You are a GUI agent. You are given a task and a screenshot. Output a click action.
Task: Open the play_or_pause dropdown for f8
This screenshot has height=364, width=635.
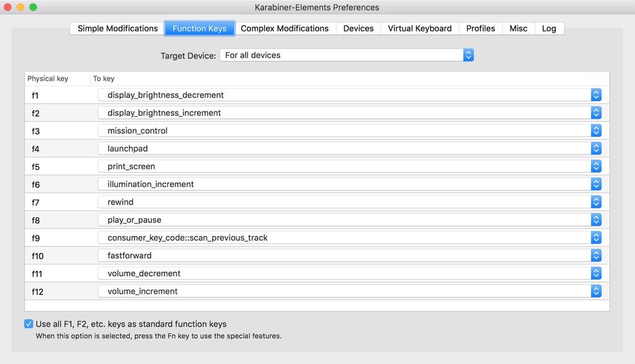[x=350, y=220]
